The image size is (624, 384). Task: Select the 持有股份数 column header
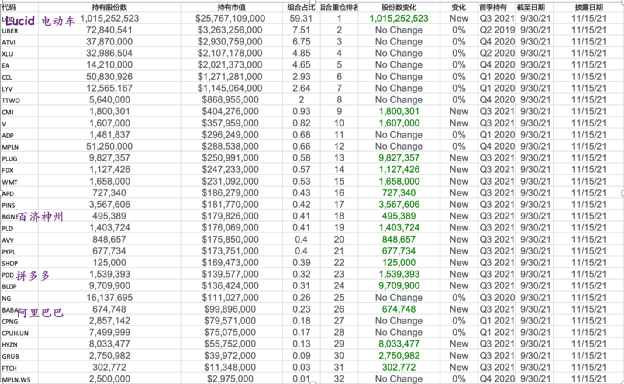click(109, 8)
